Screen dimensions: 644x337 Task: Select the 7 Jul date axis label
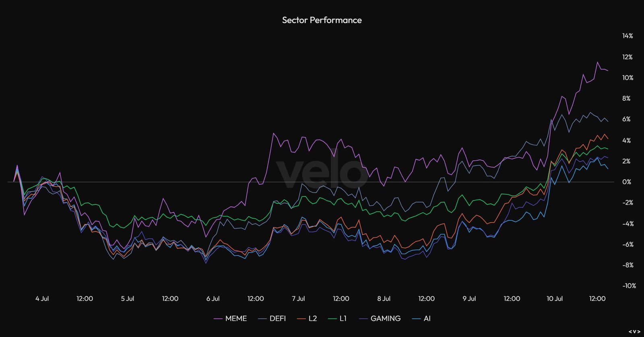298,299
